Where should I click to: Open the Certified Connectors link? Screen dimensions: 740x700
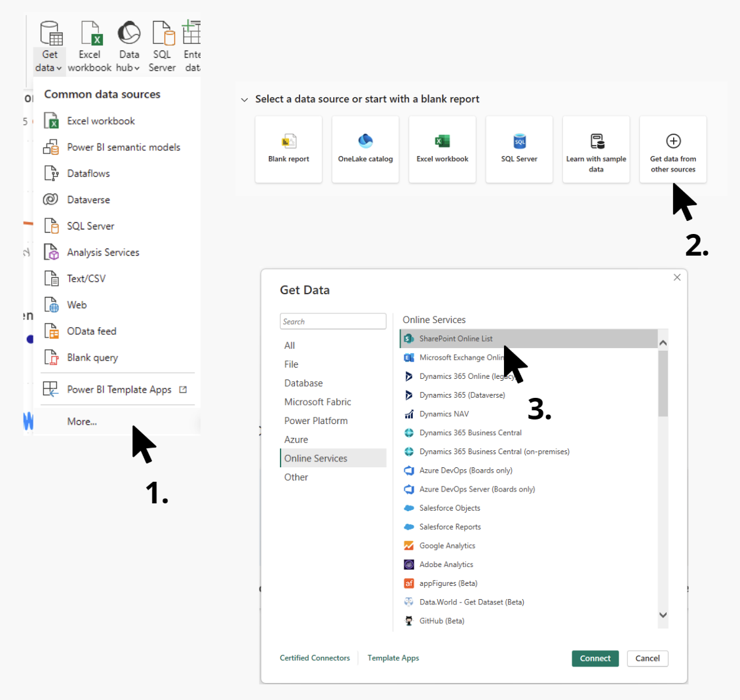[x=315, y=658]
